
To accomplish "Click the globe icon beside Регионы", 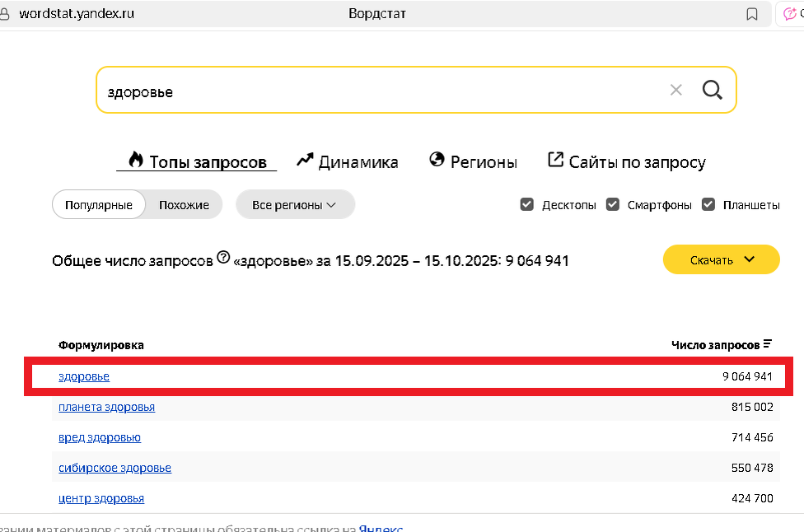I will click(x=436, y=160).
